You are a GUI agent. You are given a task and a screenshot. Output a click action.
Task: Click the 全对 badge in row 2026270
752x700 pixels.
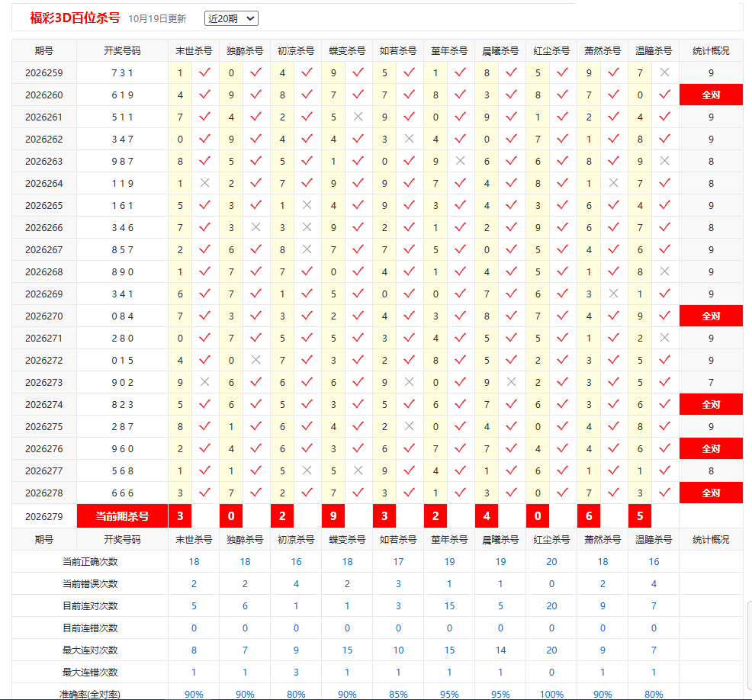(711, 316)
